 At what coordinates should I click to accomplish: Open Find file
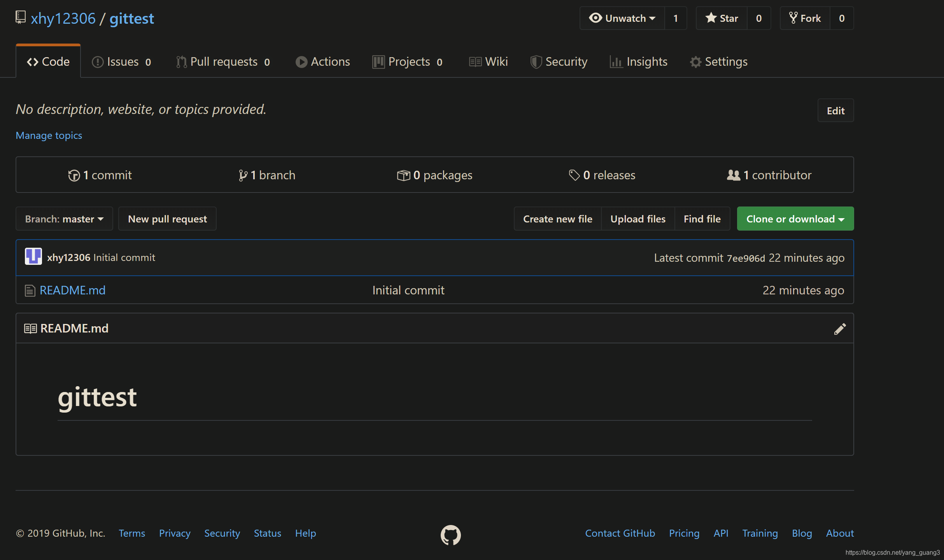click(702, 219)
